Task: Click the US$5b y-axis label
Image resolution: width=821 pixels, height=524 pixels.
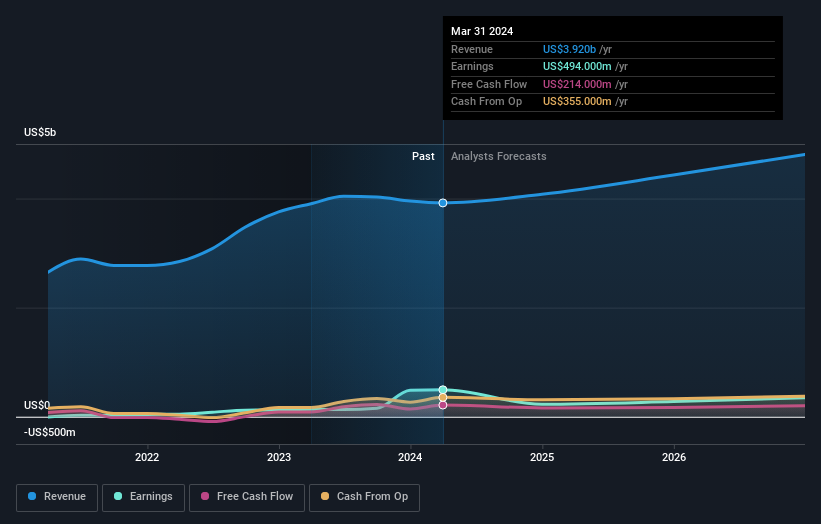Action: click(x=40, y=132)
